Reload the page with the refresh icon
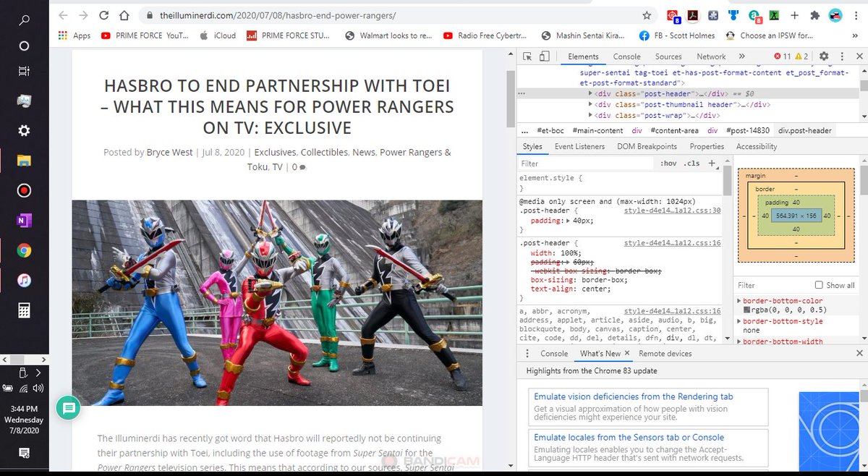 click(x=104, y=15)
